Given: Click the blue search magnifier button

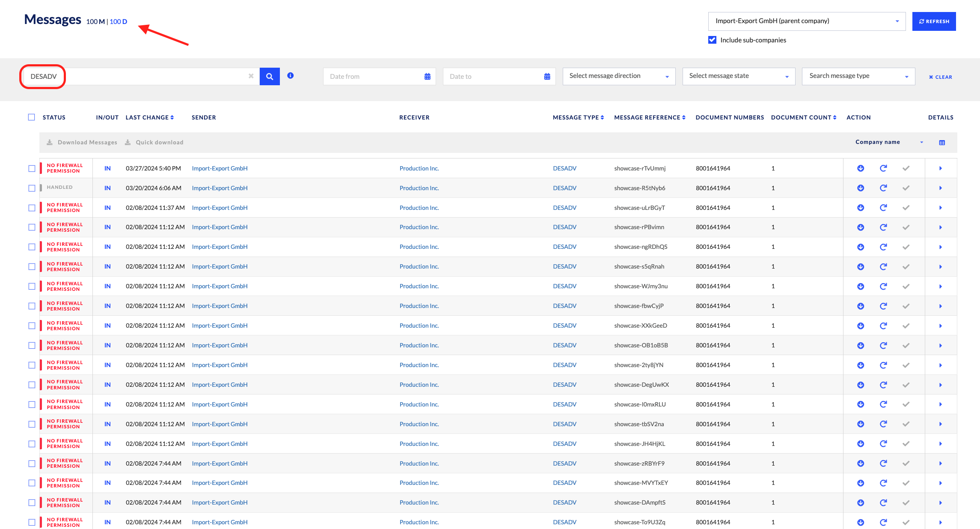Looking at the screenshot, I should click(x=270, y=76).
